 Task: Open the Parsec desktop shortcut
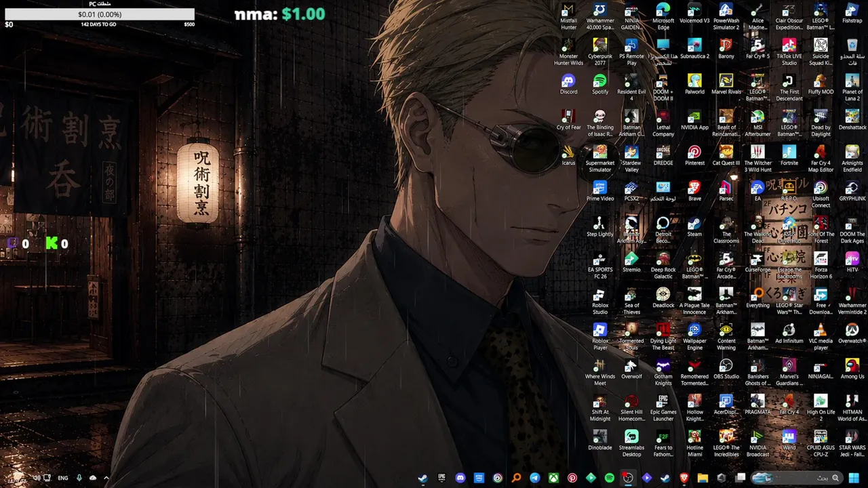726,191
